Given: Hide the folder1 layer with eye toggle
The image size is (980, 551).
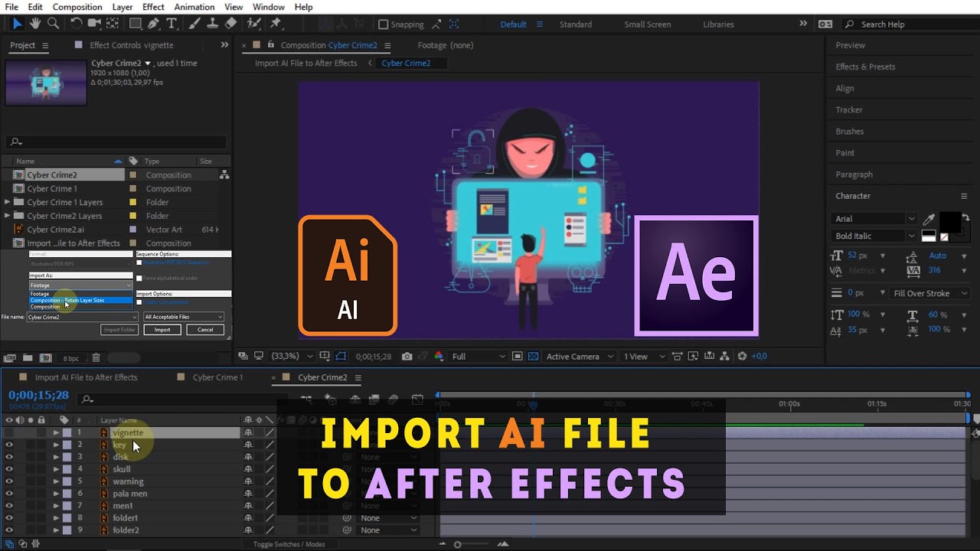Looking at the screenshot, I should click(x=9, y=518).
